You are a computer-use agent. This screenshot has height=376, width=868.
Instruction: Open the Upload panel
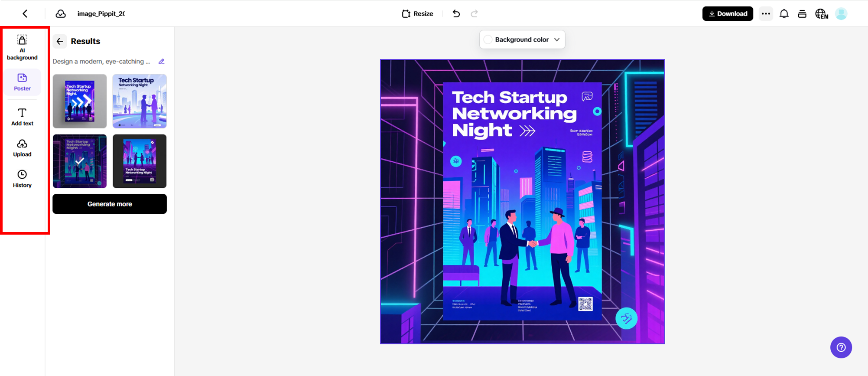(22, 148)
